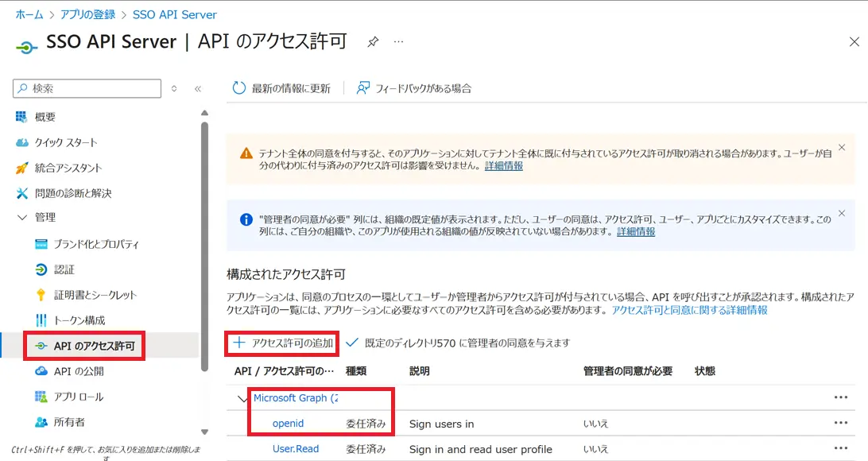Close the API permissions blade
This screenshot has width=868, height=461.
[854, 41]
